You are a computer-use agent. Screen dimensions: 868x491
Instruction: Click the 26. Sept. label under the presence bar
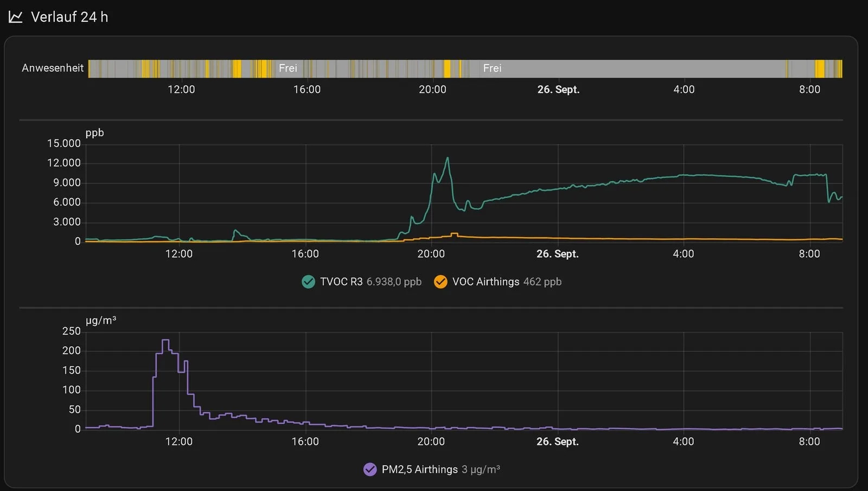[x=558, y=90]
